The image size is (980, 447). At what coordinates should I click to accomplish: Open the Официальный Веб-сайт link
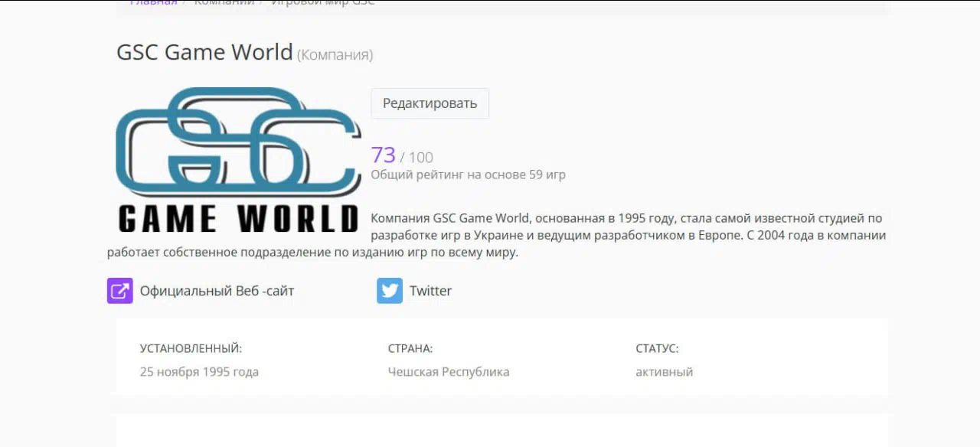[217, 291]
